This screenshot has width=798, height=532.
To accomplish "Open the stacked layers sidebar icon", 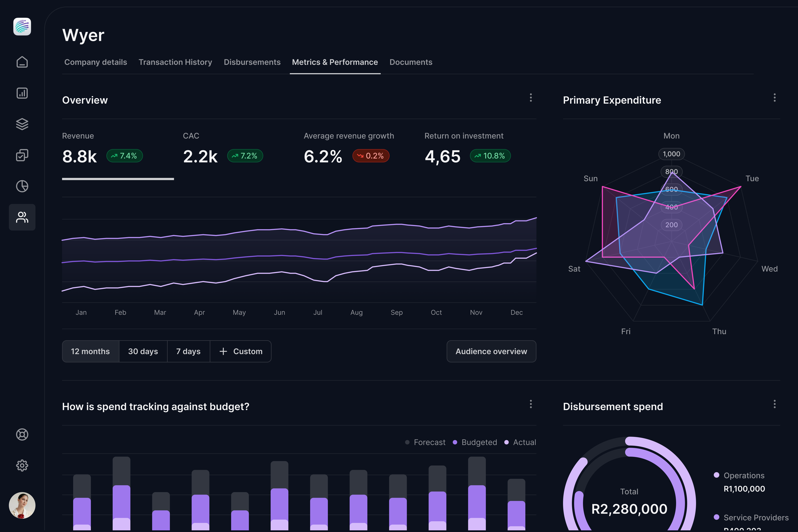I will [22, 124].
